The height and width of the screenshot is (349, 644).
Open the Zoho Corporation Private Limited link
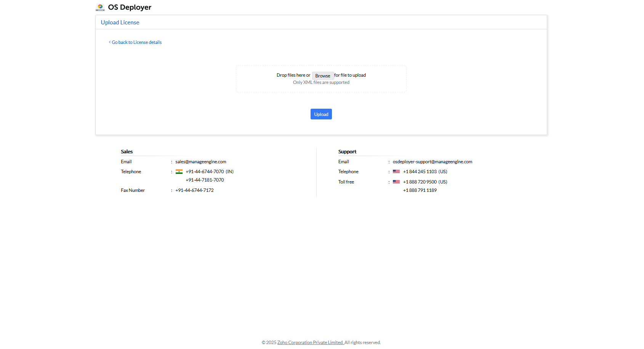point(310,342)
